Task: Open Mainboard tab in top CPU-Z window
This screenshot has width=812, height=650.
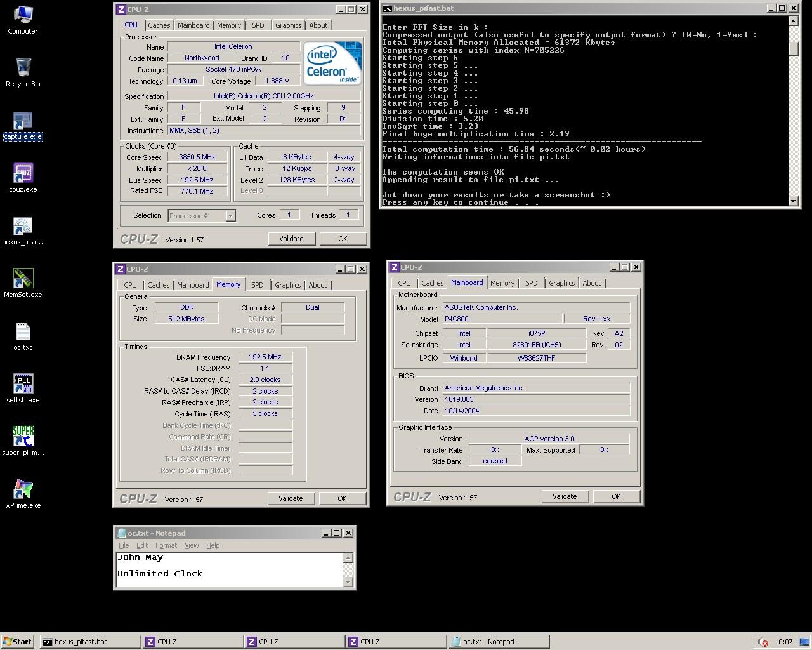Action: click(x=193, y=25)
